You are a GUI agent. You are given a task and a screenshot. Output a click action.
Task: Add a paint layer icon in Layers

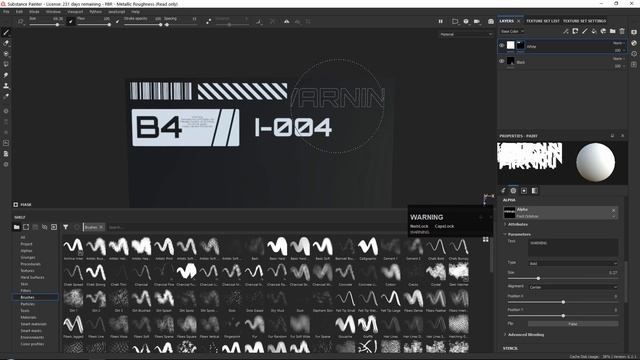pos(584,31)
